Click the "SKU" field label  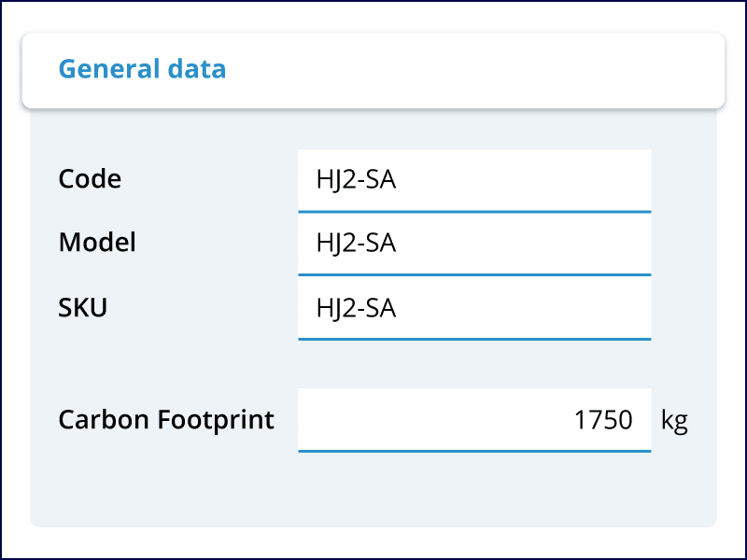[83, 307]
